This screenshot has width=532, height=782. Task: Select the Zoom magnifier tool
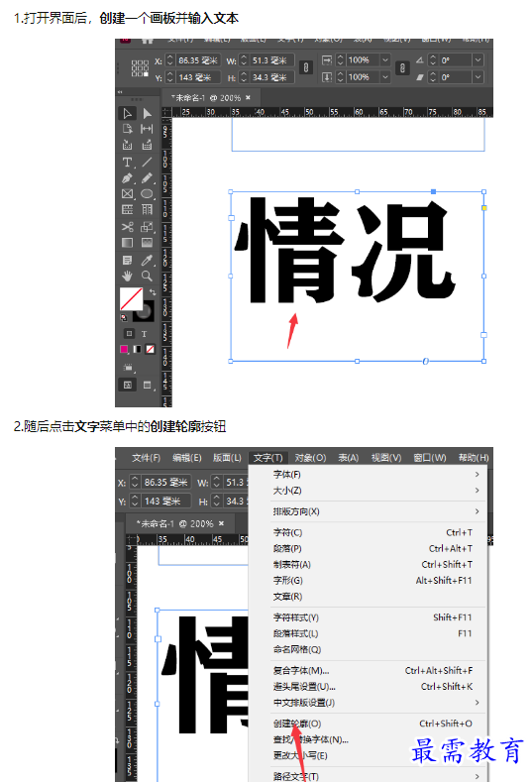pyautogui.click(x=147, y=276)
